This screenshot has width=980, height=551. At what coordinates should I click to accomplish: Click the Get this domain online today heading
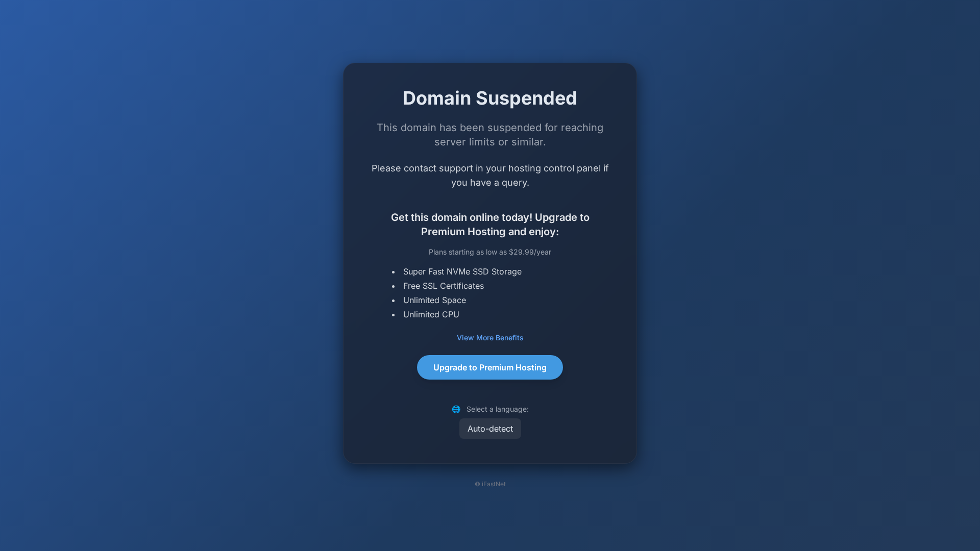click(490, 224)
